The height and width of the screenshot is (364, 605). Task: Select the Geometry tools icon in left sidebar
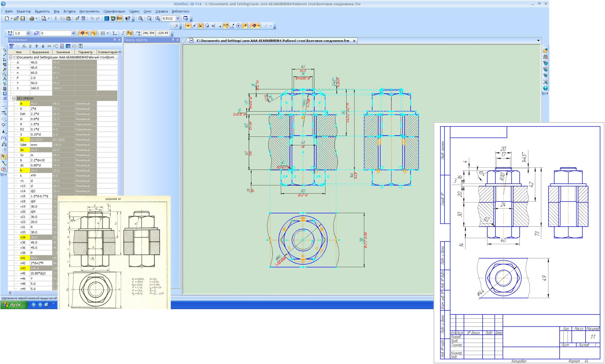(4, 50)
